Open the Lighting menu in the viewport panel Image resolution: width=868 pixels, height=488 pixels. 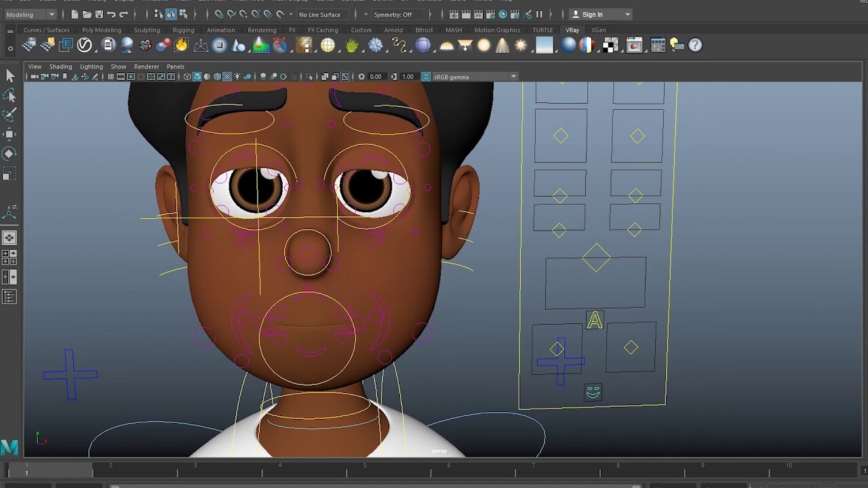91,66
